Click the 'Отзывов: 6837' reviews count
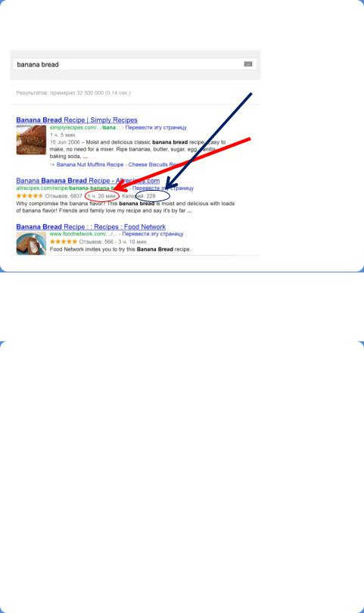364x613 pixels. click(x=64, y=196)
